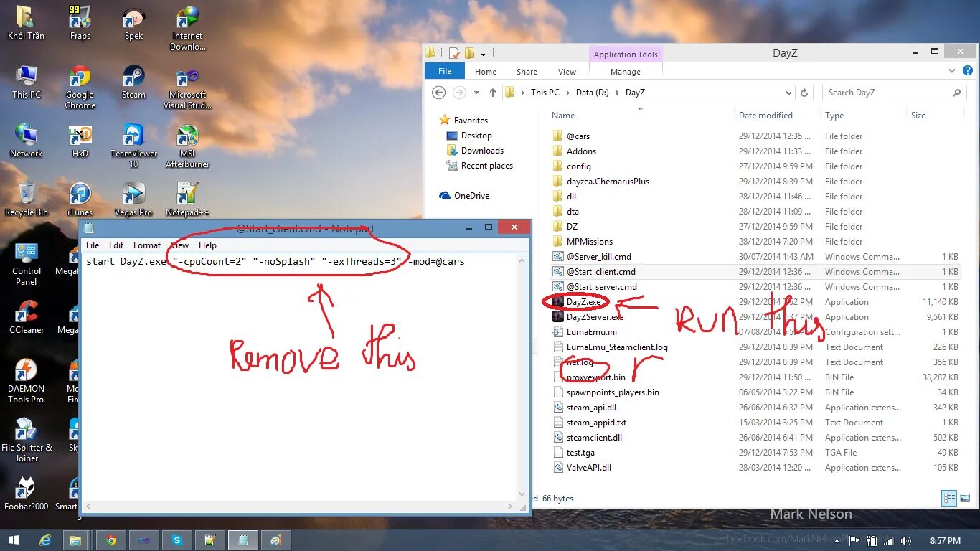This screenshot has width=980, height=551.
Task: Open Notepad's File menu
Action: pyautogui.click(x=93, y=245)
